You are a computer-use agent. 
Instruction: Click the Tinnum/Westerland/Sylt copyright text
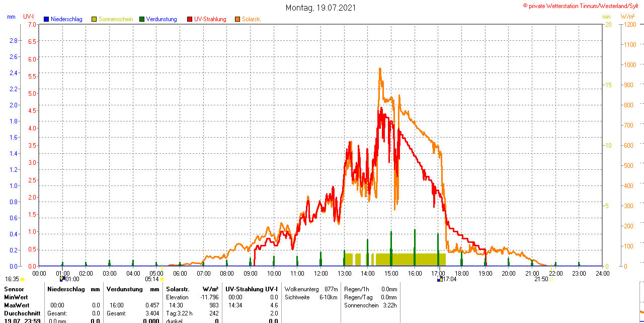pos(583,6)
